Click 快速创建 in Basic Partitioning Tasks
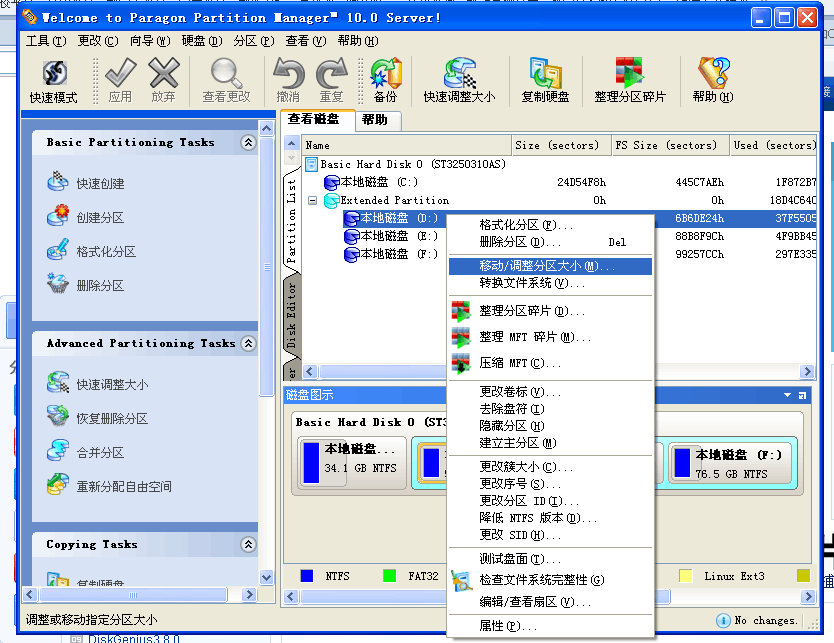The width and height of the screenshot is (834, 643). 100,183
